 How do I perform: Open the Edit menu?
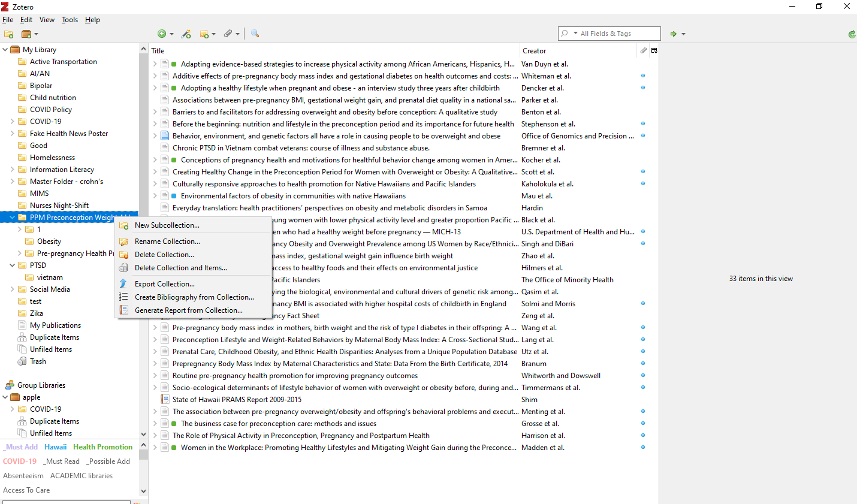26,20
